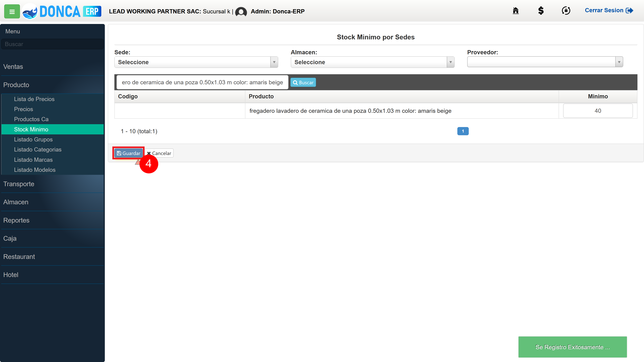Click the Guardar save button
644x362 pixels.
[128, 153]
